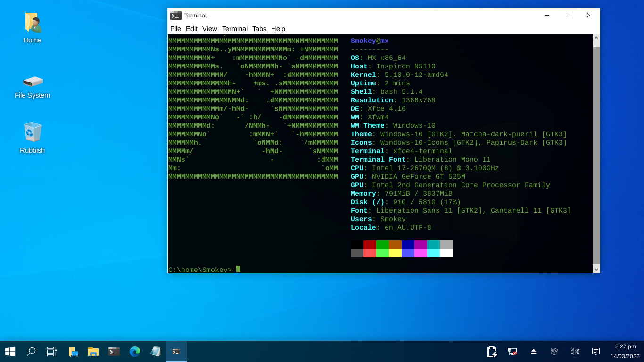Open the Edit menu in Terminal

coord(191,29)
